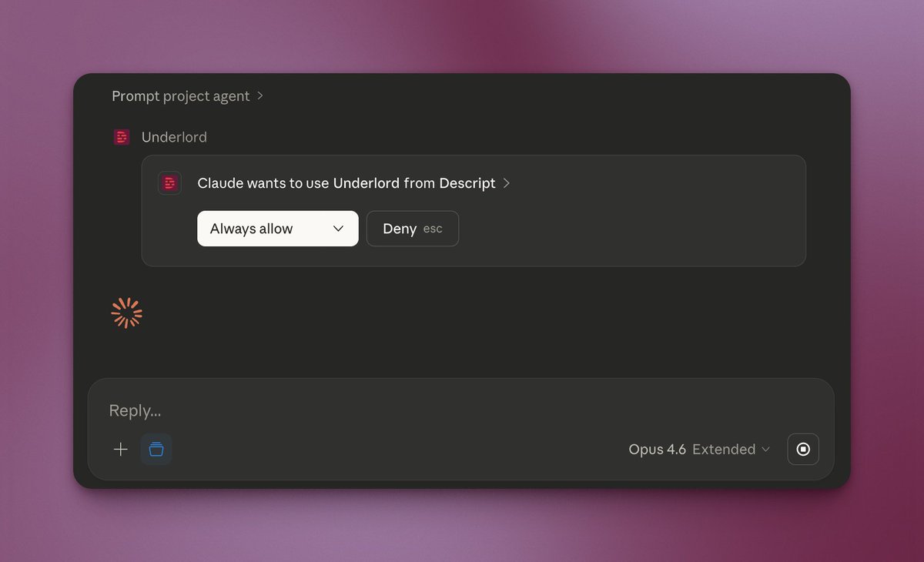Stop the response with the stop button
This screenshot has height=562, width=924.
point(803,450)
